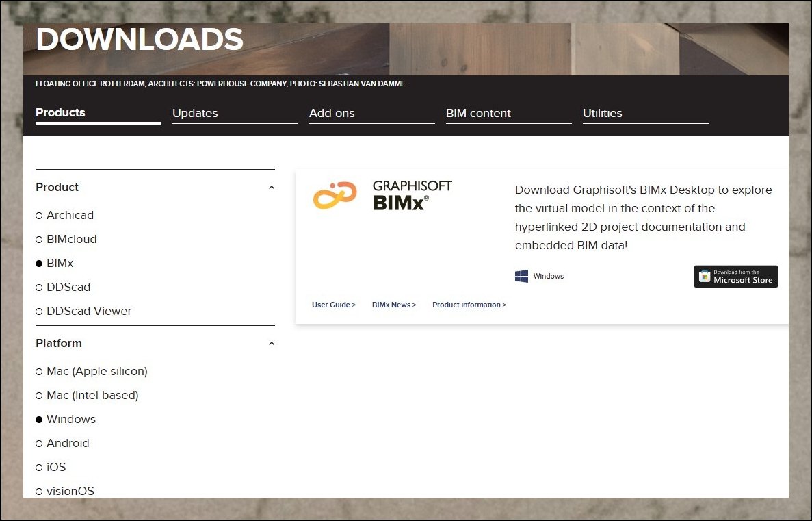The width and height of the screenshot is (812, 521).
Task: Collapse the Product filter section
Action: (x=272, y=187)
